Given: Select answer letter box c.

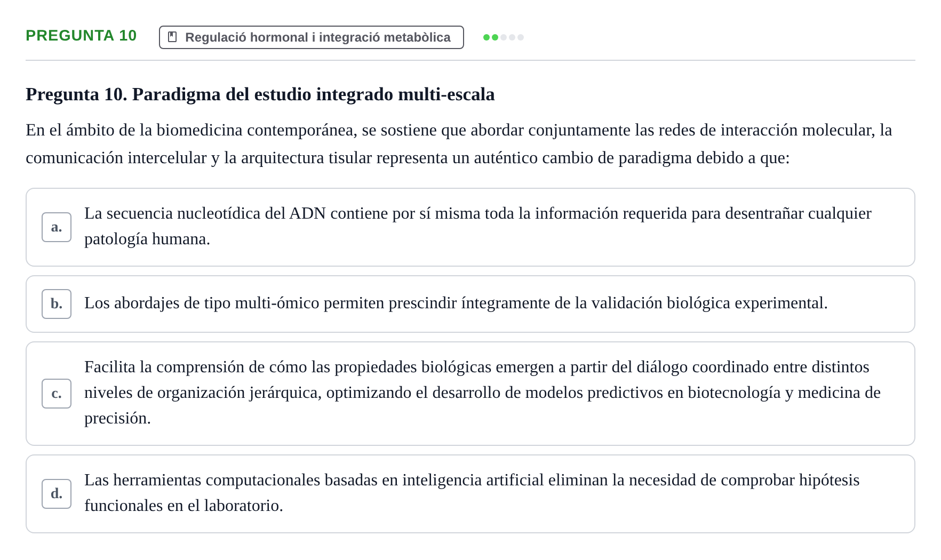Looking at the screenshot, I should (57, 394).
